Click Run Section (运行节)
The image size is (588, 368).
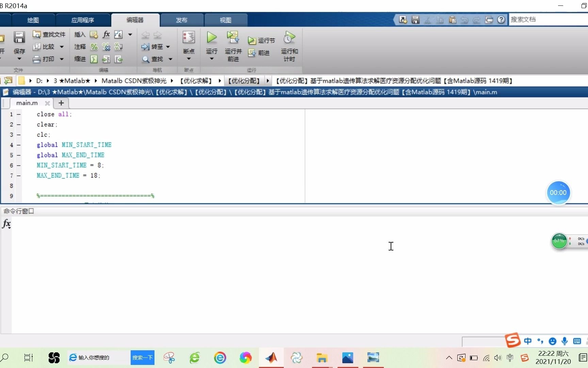coord(261,41)
